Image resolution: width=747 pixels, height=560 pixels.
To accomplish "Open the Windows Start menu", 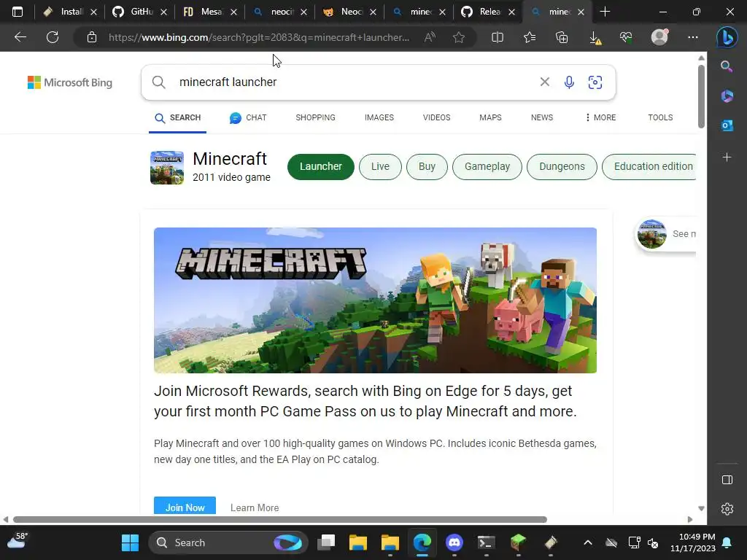I will [x=130, y=542].
